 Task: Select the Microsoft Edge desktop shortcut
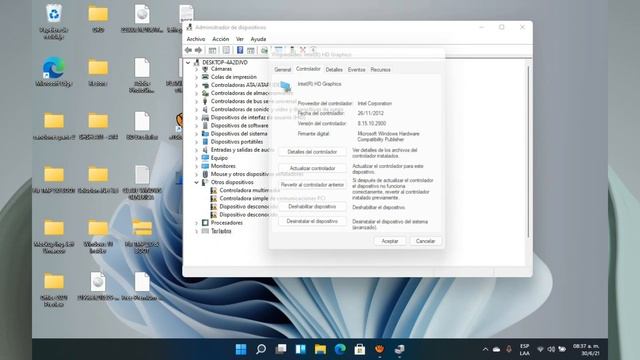tap(54, 67)
